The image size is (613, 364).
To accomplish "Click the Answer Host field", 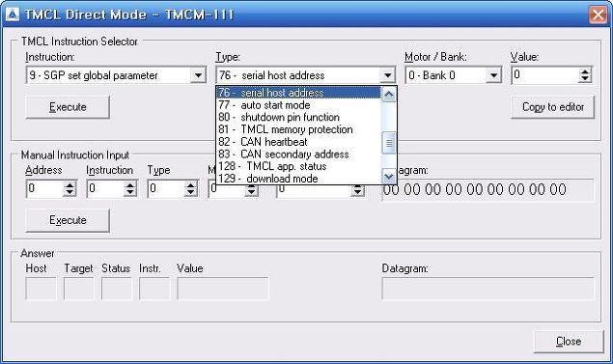I will click(x=41, y=289).
